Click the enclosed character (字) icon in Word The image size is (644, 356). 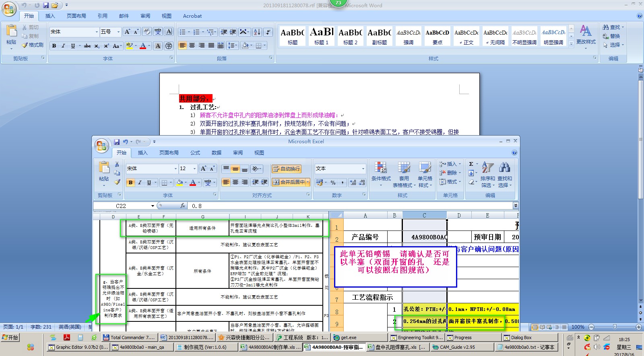coord(169,46)
